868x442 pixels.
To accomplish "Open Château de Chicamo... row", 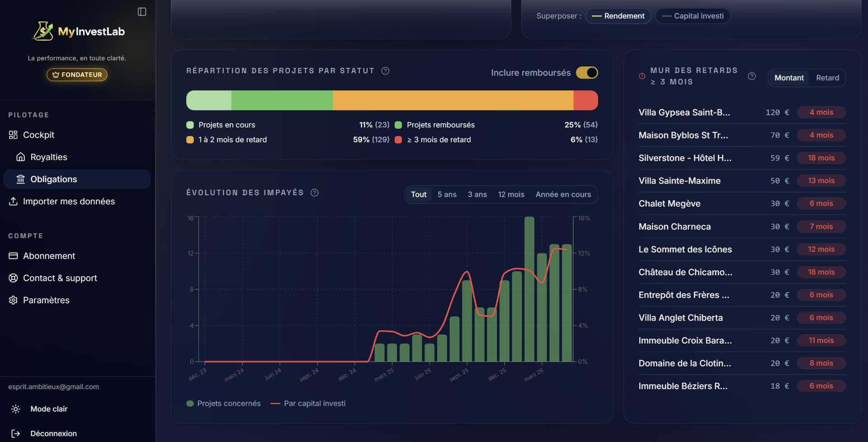I will click(742, 272).
